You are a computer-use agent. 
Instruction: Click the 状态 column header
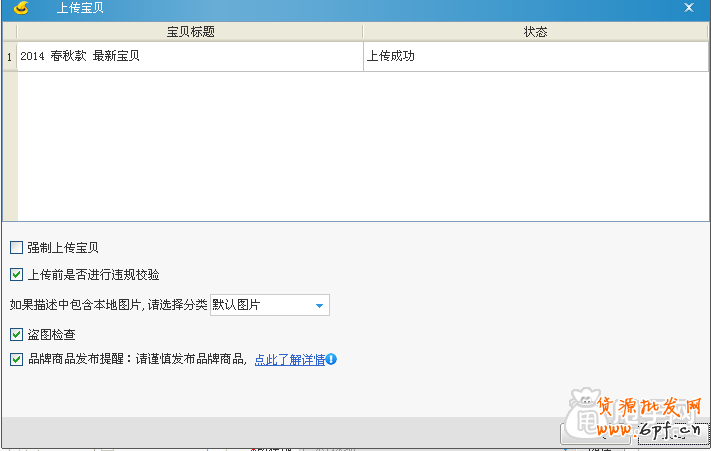click(x=535, y=32)
